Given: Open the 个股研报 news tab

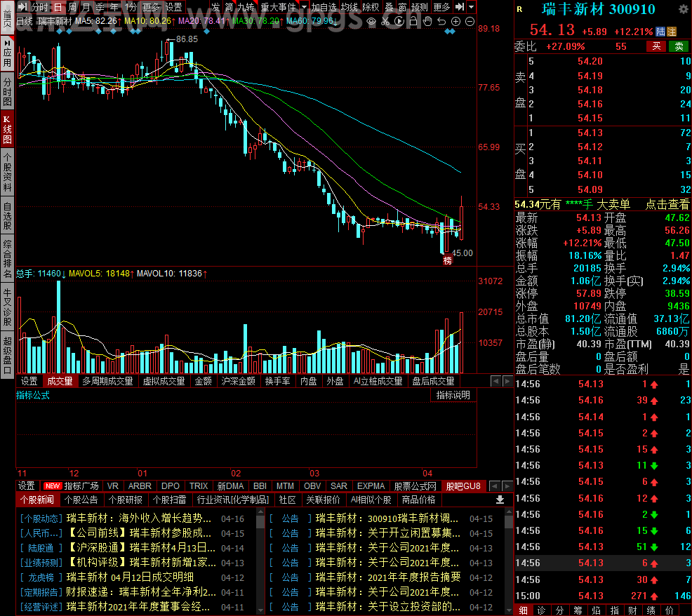Looking at the screenshot, I should [126, 500].
